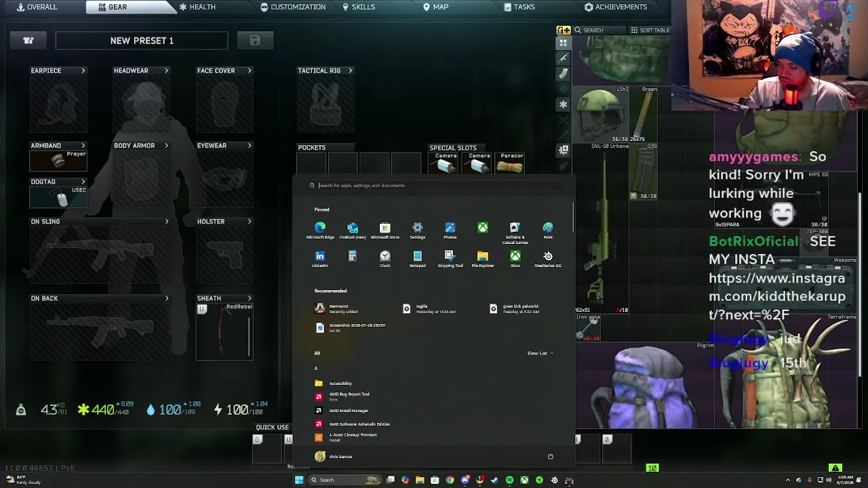Open AMD Bug Report Tool

coord(342,396)
